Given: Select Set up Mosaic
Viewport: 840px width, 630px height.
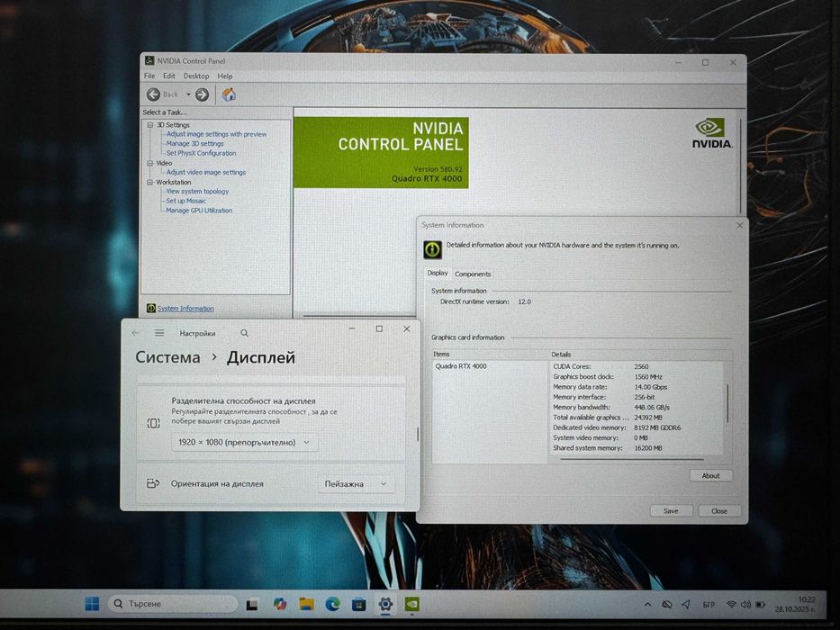Looking at the screenshot, I should click(x=185, y=201).
